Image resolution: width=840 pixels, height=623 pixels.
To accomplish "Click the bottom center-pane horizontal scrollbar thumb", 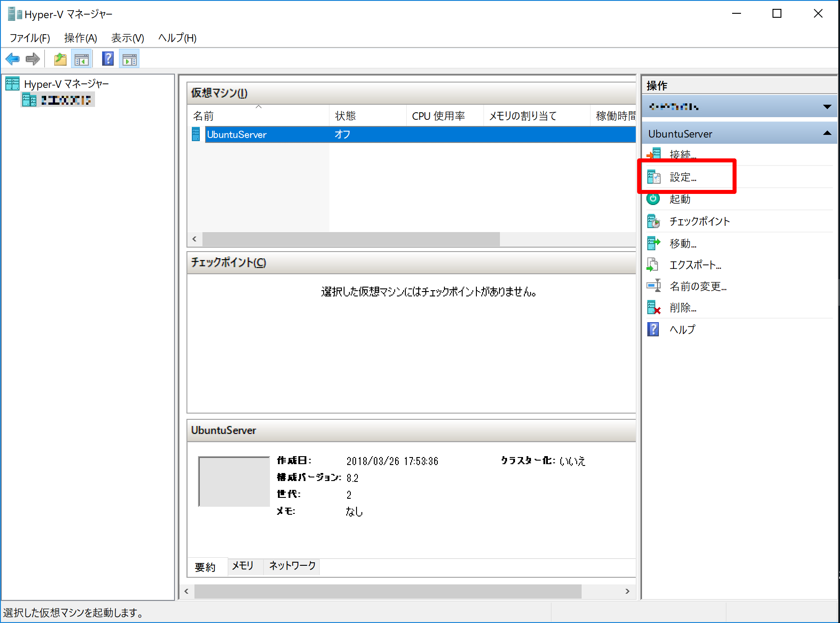I will 388,591.
